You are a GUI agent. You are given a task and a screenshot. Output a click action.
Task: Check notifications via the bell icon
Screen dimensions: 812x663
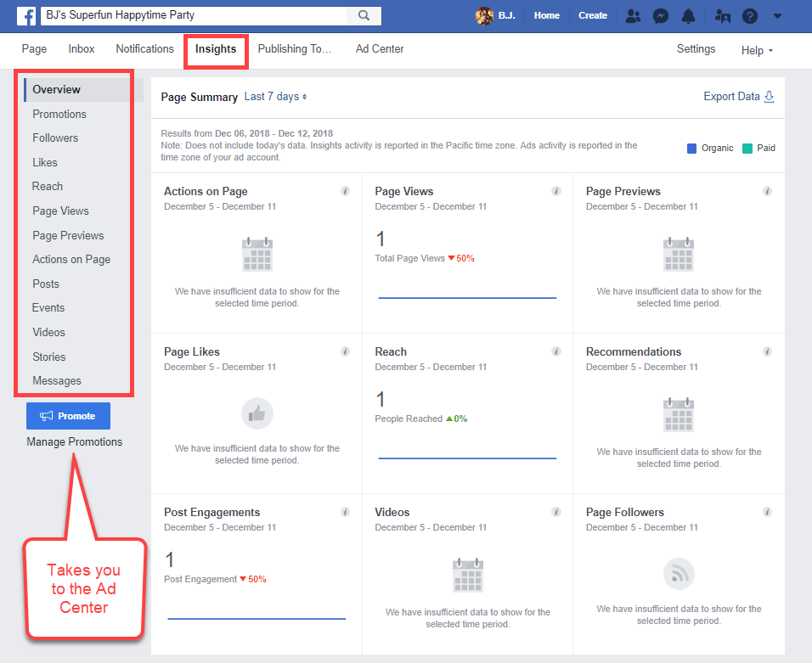coord(689,15)
